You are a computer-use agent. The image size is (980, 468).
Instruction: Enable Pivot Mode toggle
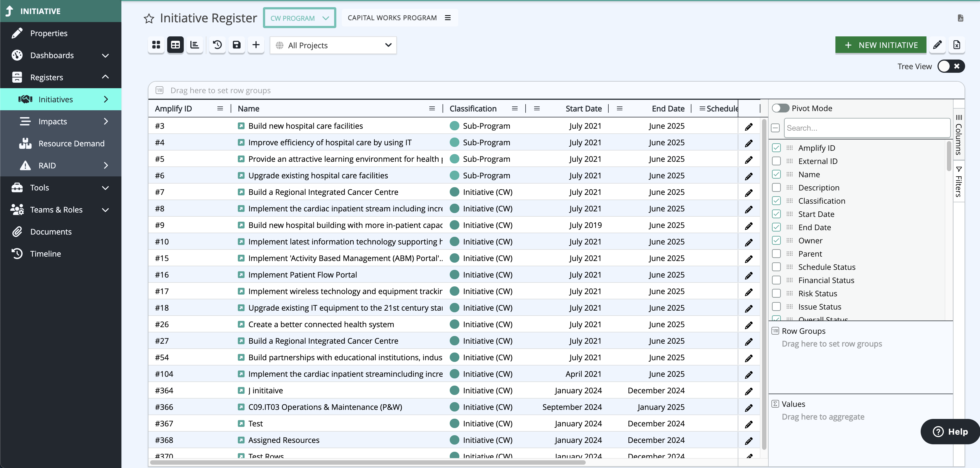coord(780,108)
